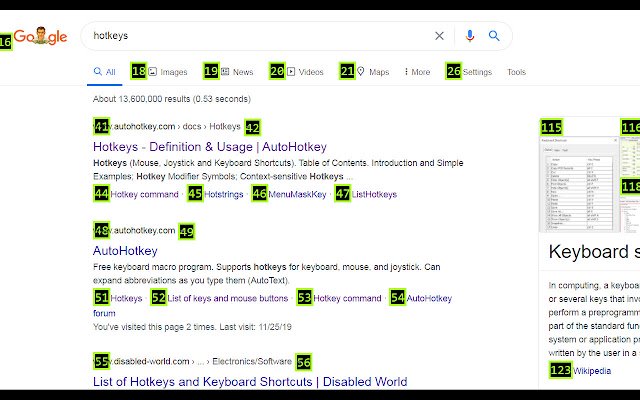The height and width of the screenshot is (400, 640).
Task: Open the Wikipedia link in knowledge panel
Action: (x=592, y=371)
